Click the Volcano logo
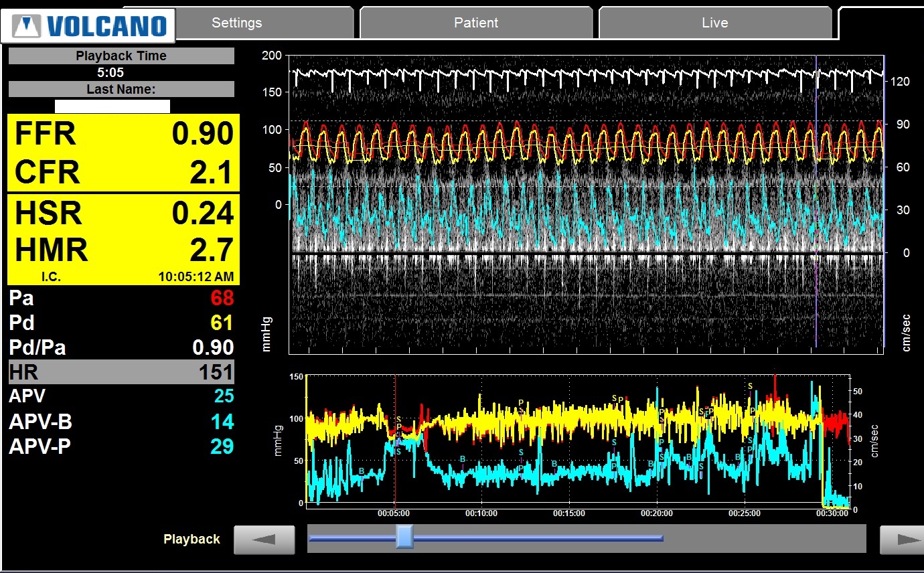 coord(88,25)
